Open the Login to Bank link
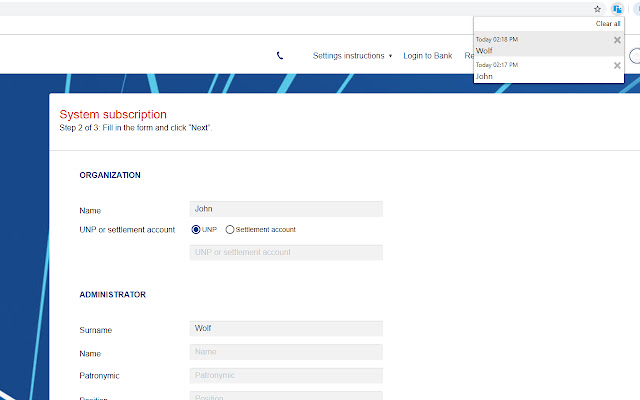Image resolution: width=640 pixels, height=400 pixels. click(427, 56)
